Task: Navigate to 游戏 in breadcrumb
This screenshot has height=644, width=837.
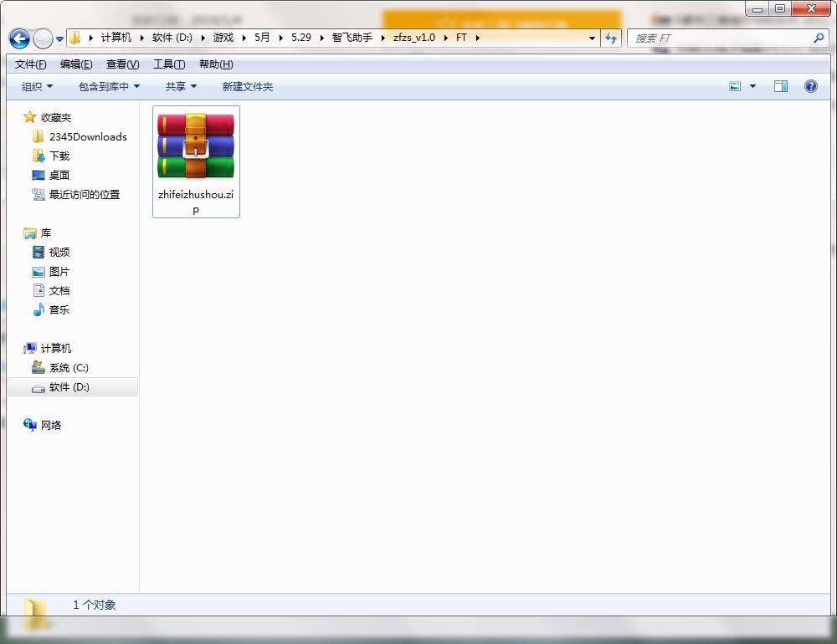Action: (223, 38)
